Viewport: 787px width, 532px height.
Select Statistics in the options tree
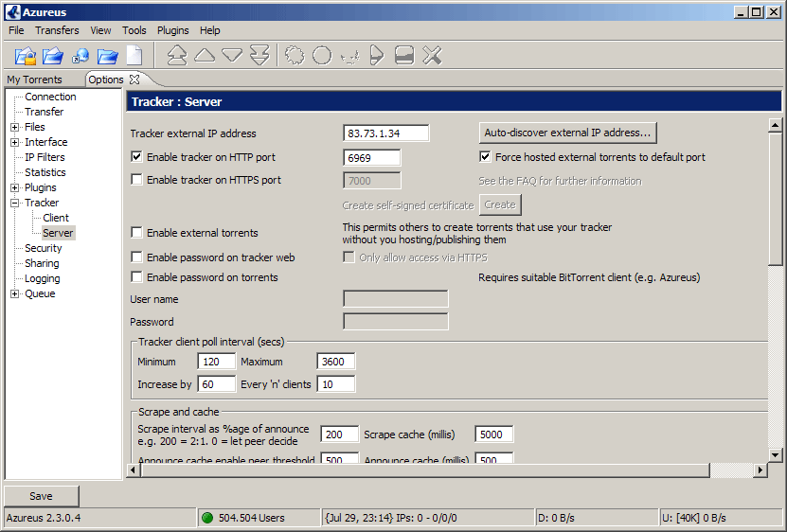tap(45, 172)
